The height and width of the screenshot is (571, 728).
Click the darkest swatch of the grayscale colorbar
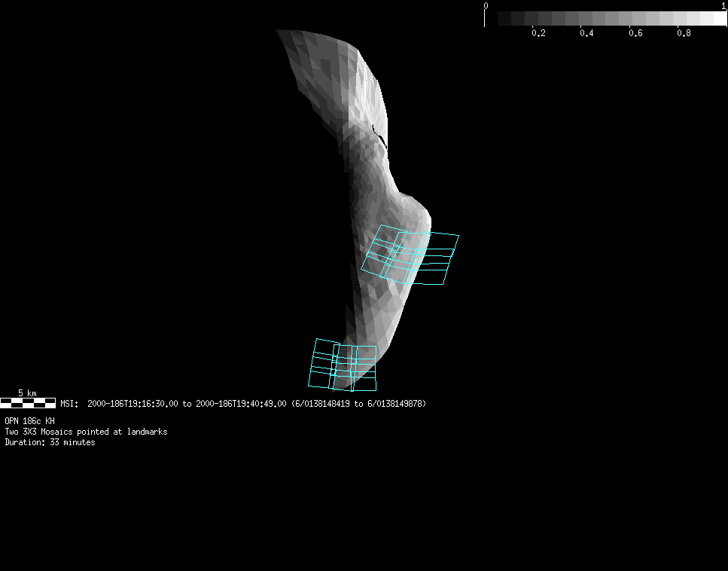(504, 18)
